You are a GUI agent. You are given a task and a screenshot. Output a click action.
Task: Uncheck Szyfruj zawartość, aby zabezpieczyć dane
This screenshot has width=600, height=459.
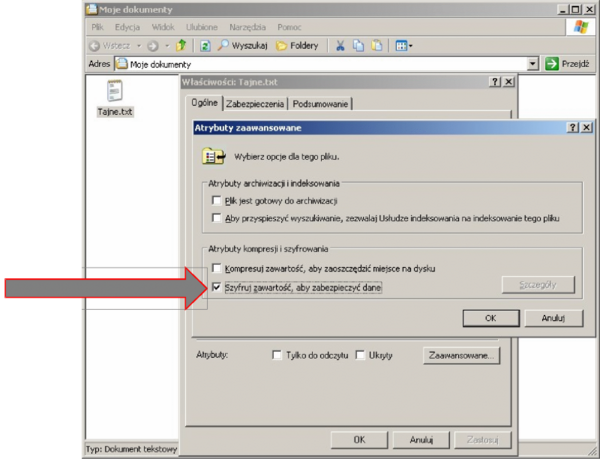(x=217, y=287)
